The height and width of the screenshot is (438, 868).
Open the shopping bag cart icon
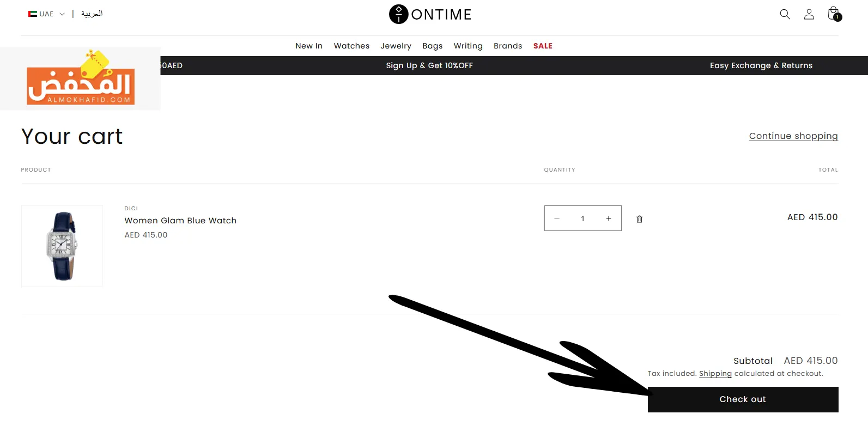click(834, 14)
